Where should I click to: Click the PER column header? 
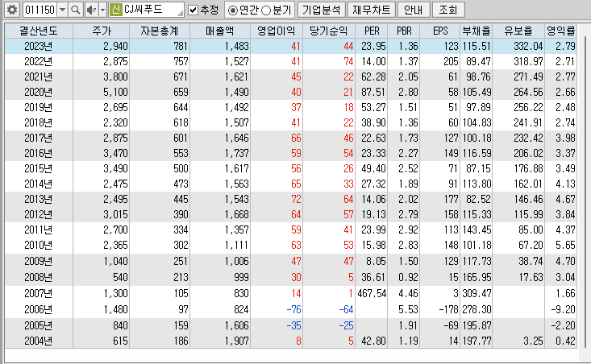point(372,31)
